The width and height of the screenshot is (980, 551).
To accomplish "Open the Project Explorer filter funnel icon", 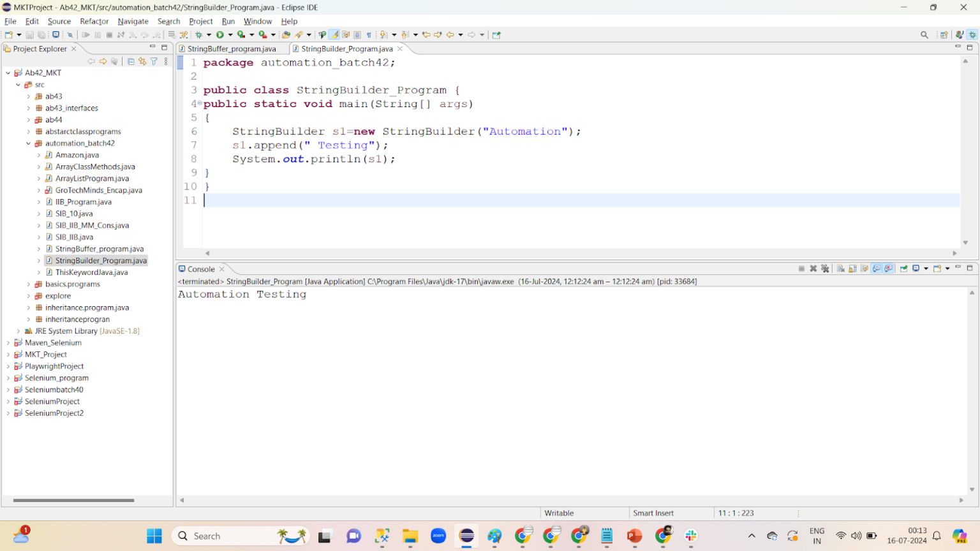I will click(154, 62).
